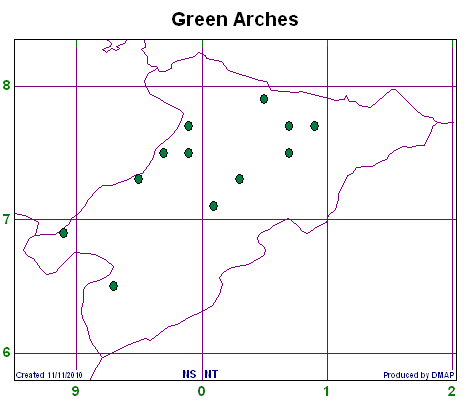This screenshot has height=402, width=471.
Task: Click the northing axis label 6
Action: click(x=7, y=353)
